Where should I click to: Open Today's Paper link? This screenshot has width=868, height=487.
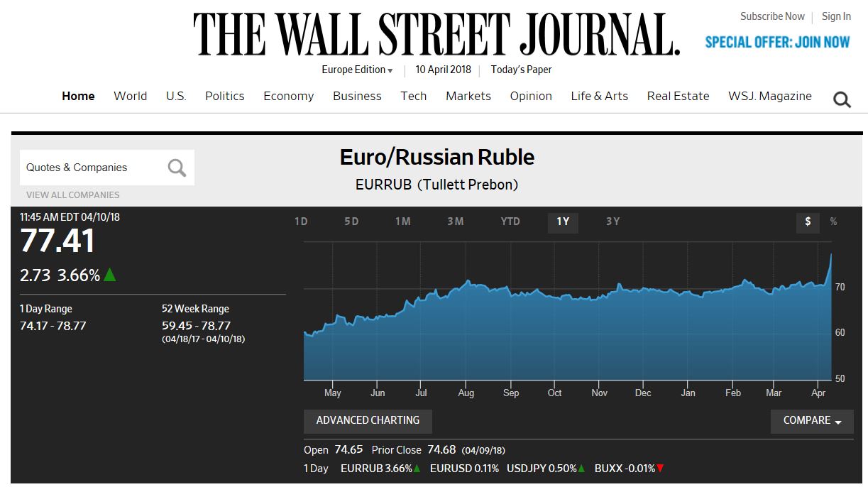521,70
